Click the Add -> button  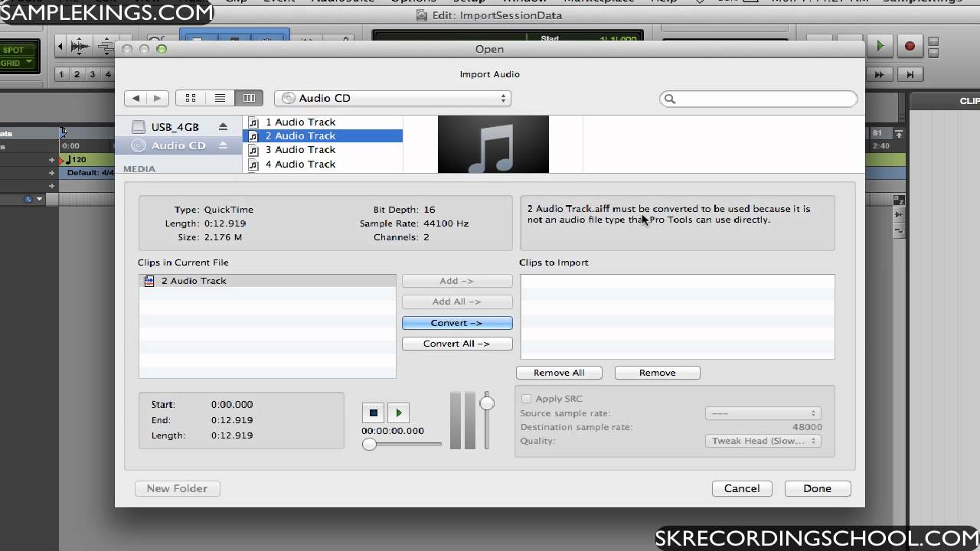[457, 281]
